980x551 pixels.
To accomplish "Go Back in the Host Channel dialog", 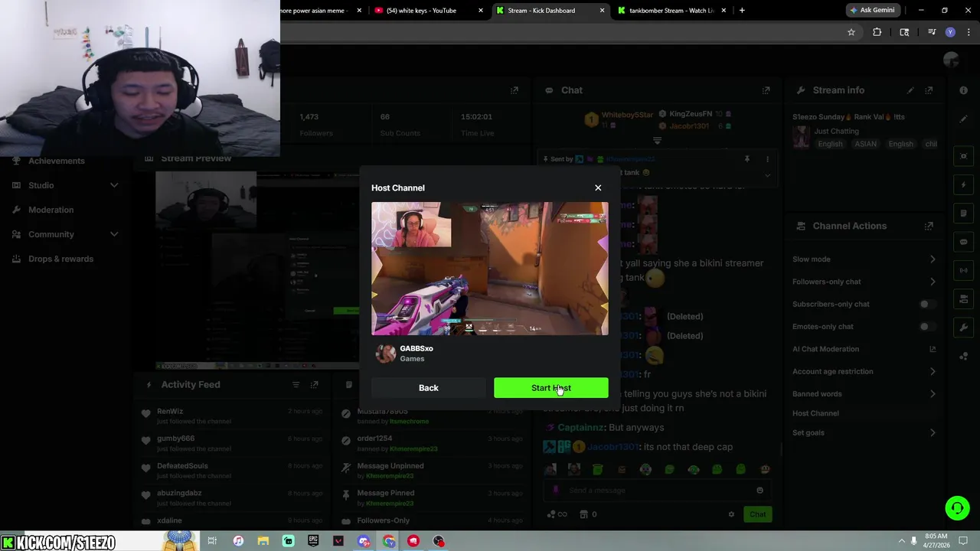I will pyautogui.click(x=429, y=388).
